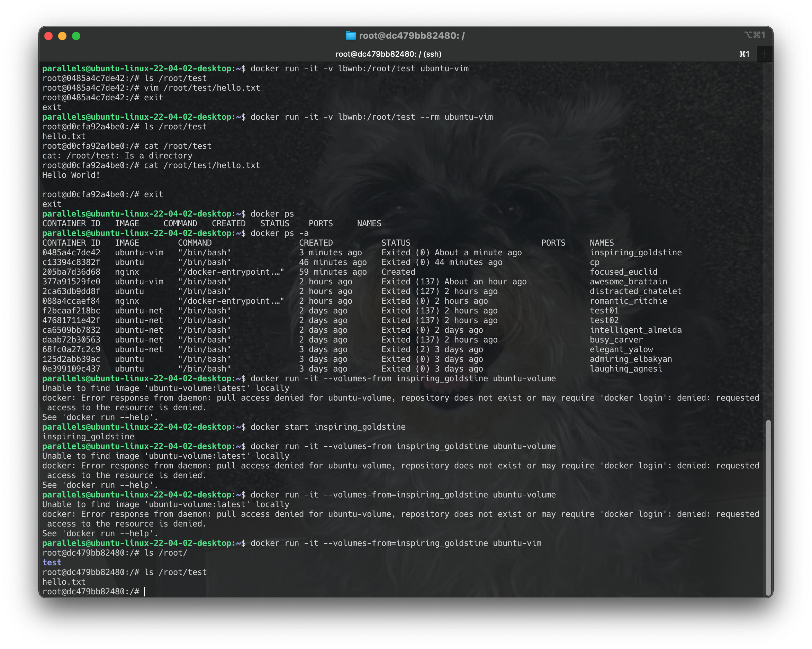Click container ID f2bcaaf218bc
812x649 pixels.
tap(71, 311)
